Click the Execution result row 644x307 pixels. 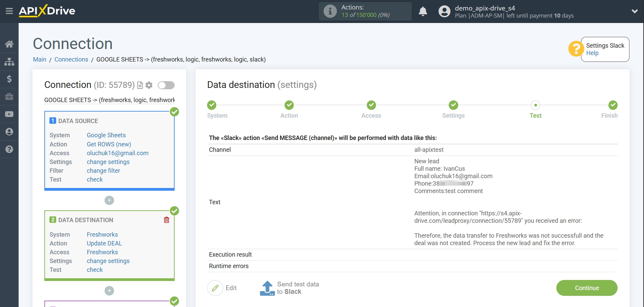(412, 255)
